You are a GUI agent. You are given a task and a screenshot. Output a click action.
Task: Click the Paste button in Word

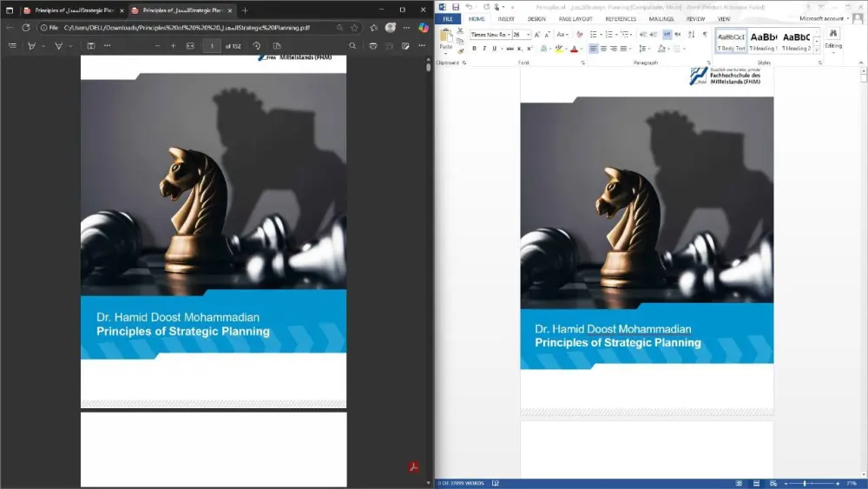tap(445, 40)
